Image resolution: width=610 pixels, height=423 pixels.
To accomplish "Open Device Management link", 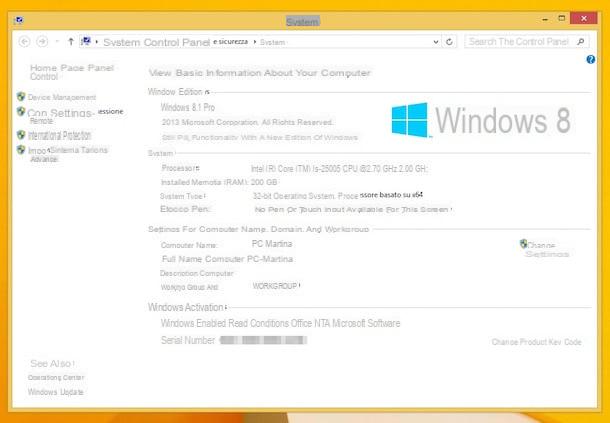I will tap(61, 97).
